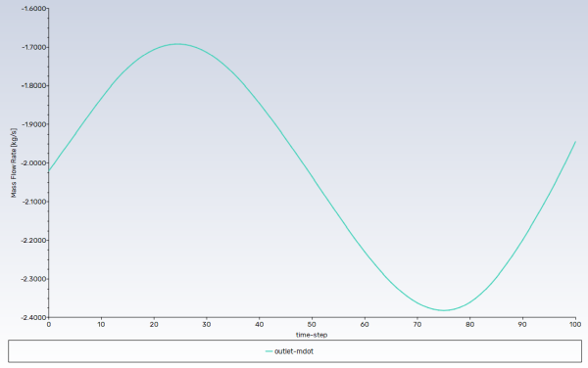Viewport: 588px width, 368px height.
Task: Click the x-axis label 40
Action: click(259, 325)
